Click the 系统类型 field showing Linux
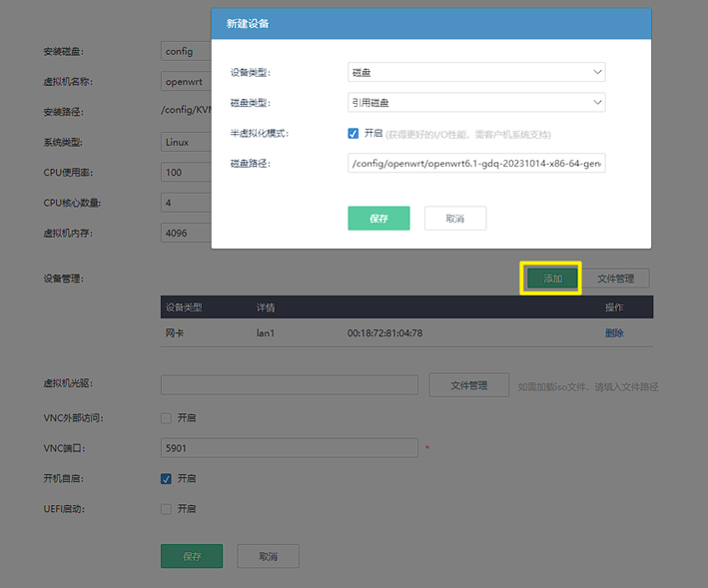Screen dimensions: 708x588 coord(186,142)
